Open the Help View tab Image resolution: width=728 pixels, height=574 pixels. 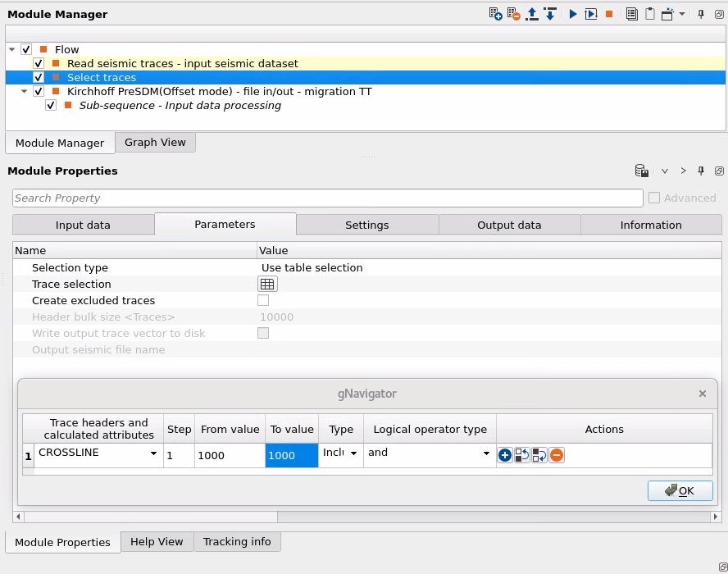[x=156, y=542]
